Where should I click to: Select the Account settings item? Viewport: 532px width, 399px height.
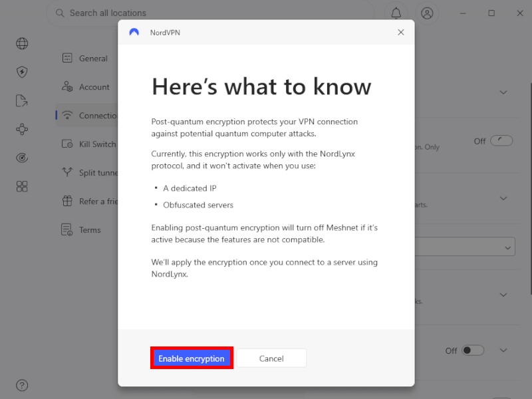pos(86,87)
